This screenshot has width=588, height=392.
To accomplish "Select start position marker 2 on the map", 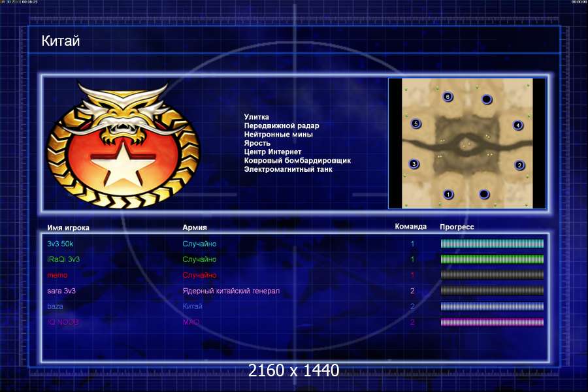I will [x=519, y=165].
